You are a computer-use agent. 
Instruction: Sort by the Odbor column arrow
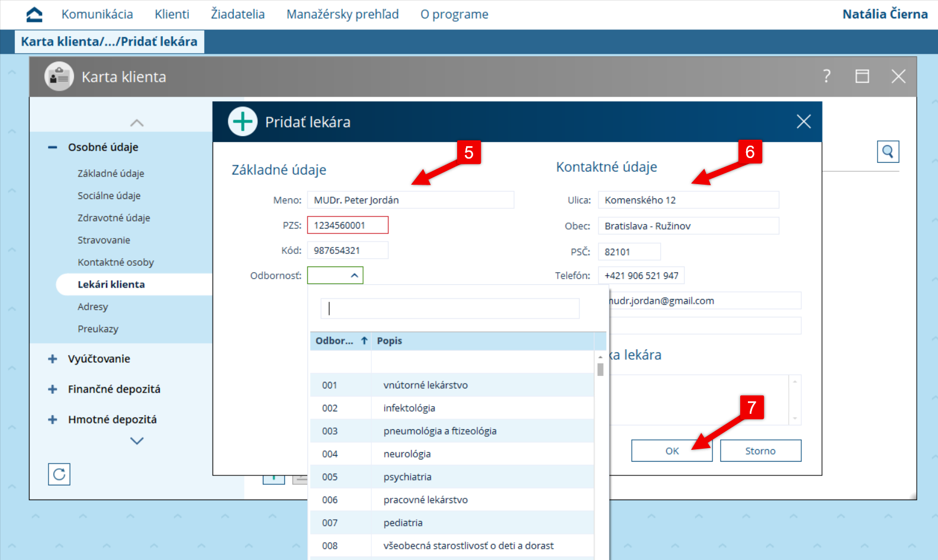coord(364,341)
